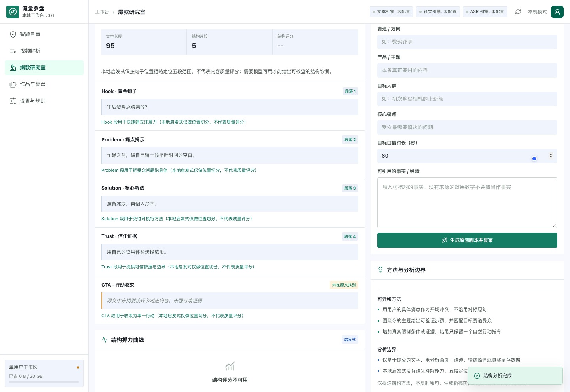Click the stepper arrows on duration field
This screenshot has height=392, width=570.
(551, 156)
